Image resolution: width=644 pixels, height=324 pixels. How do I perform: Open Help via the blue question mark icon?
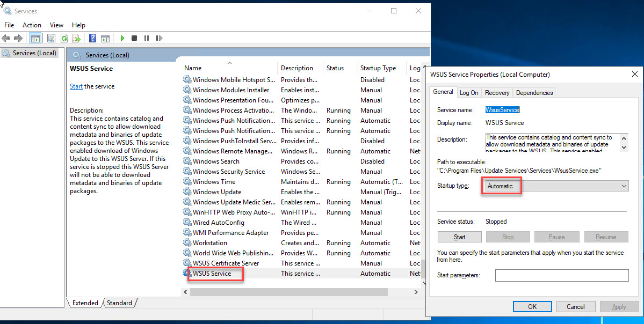click(x=92, y=38)
